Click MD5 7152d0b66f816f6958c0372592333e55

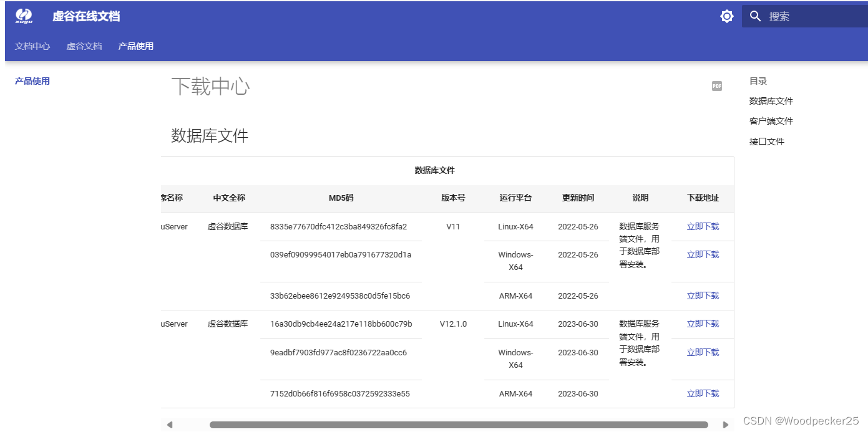coord(340,393)
